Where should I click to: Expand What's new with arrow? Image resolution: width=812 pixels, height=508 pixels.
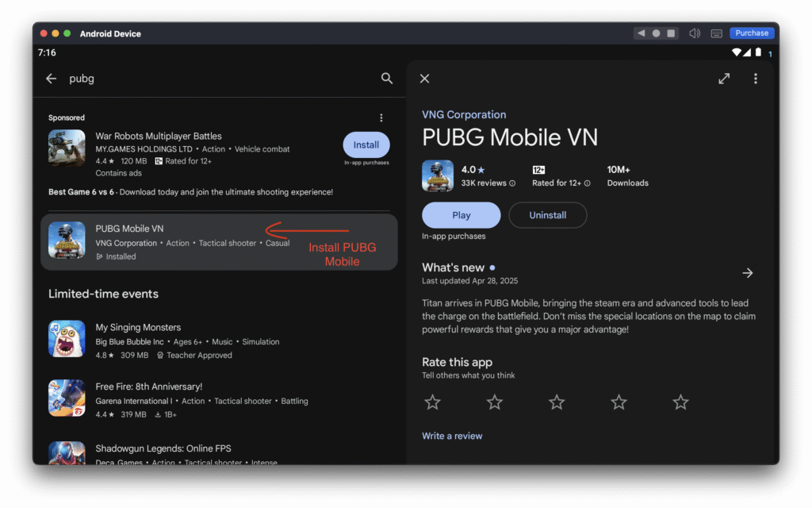coord(747,273)
